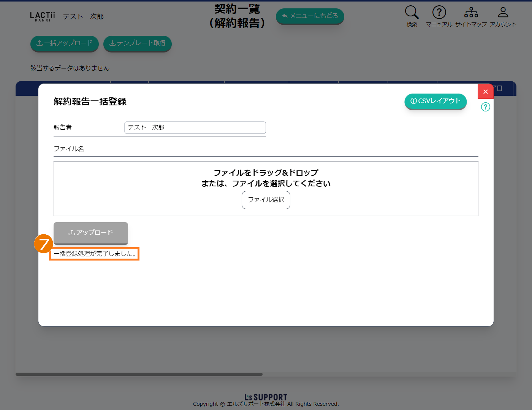Open the マニュアル help manual icon
The height and width of the screenshot is (410, 532).
coord(439,13)
